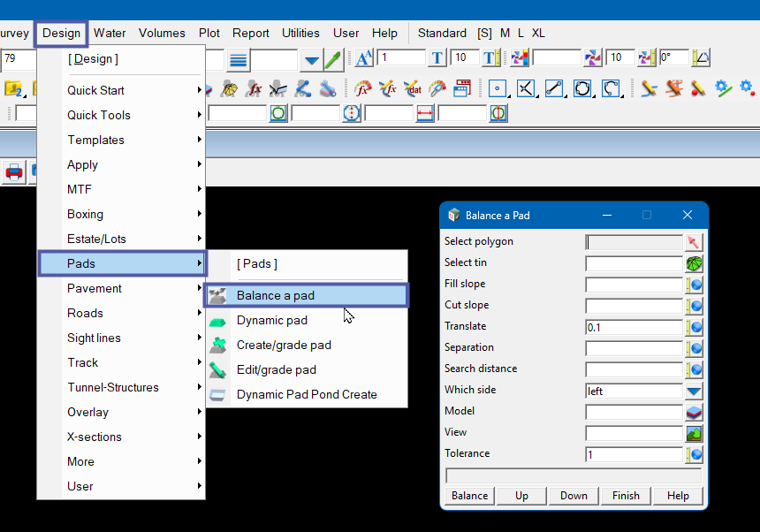Click the text colour swatch icon in toolbar
760x532 pixels.
point(520,58)
